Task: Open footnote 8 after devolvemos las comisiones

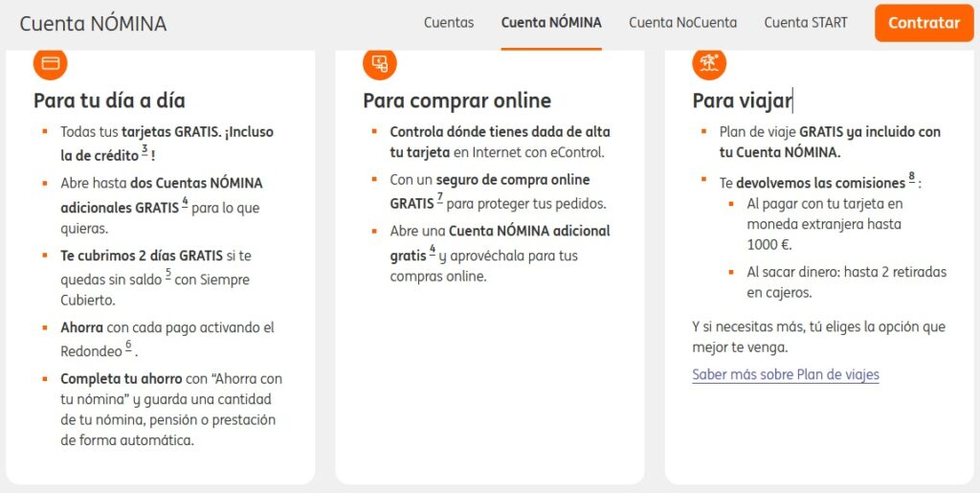Action: pyautogui.click(x=912, y=177)
